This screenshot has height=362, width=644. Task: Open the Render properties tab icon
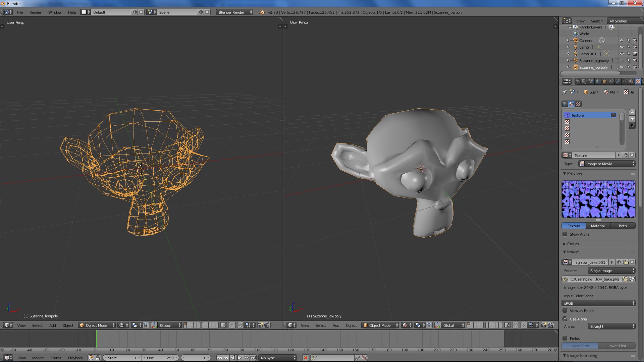pos(578,81)
